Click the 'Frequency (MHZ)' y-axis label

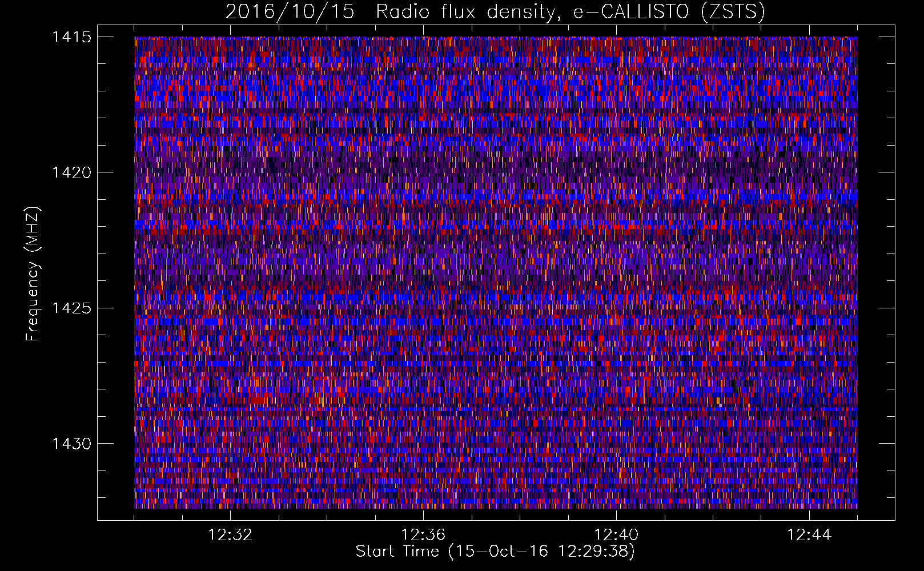[x=33, y=274]
